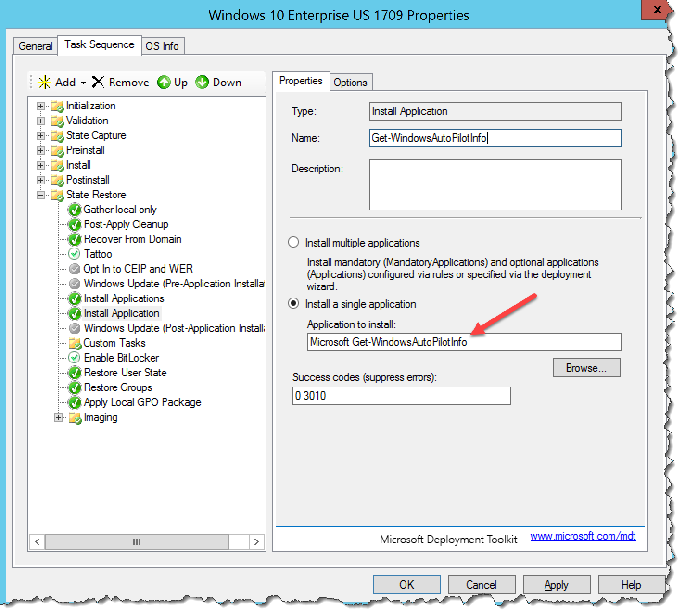Image resolution: width=685 pixels, height=616 pixels.
Task: Click the Up arrow to move step
Action: tap(164, 82)
